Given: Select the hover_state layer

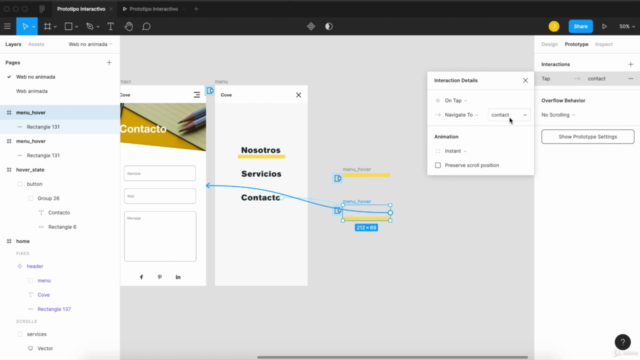Looking at the screenshot, I should 30,170.
